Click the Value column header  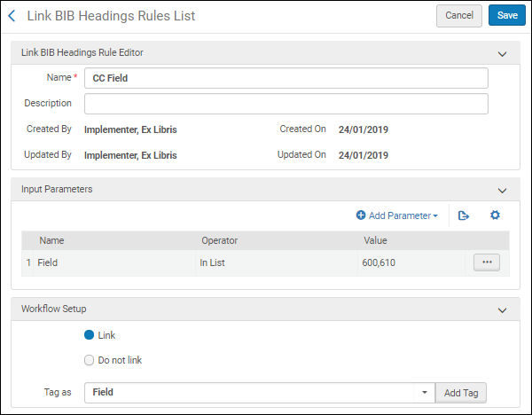(x=375, y=240)
